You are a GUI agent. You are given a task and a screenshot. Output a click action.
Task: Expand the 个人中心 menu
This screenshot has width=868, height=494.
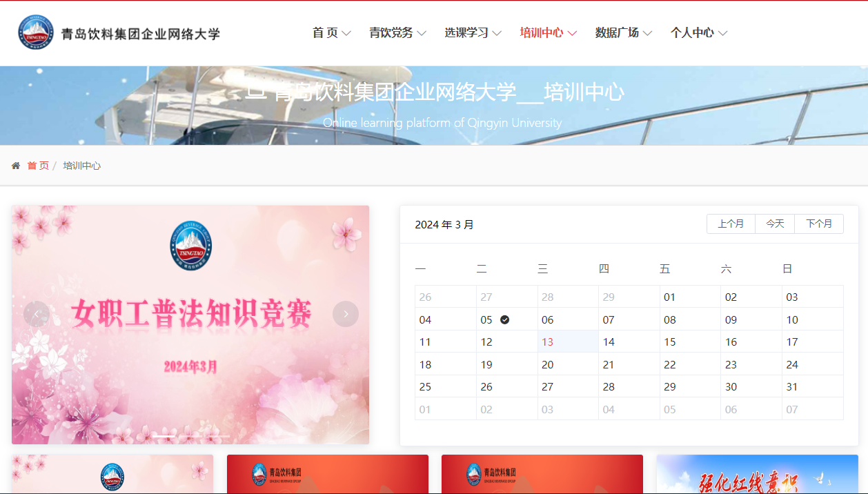pos(698,32)
